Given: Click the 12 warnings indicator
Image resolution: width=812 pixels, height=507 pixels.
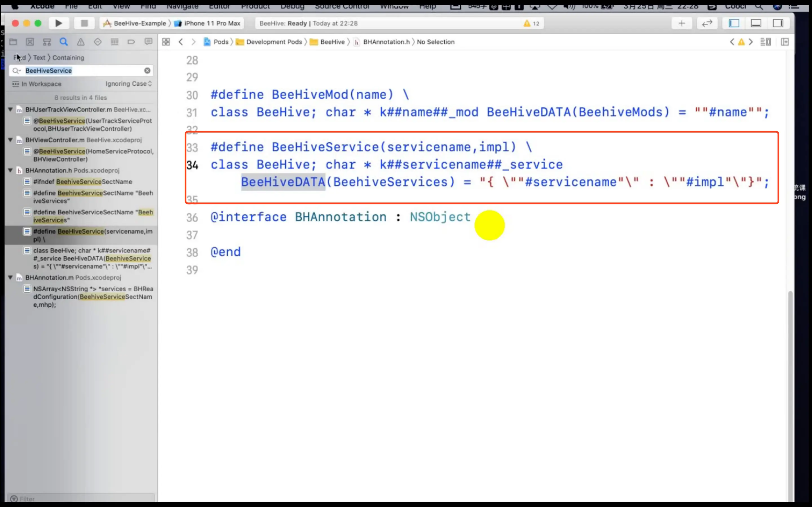Looking at the screenshot, I should (531, 23).
